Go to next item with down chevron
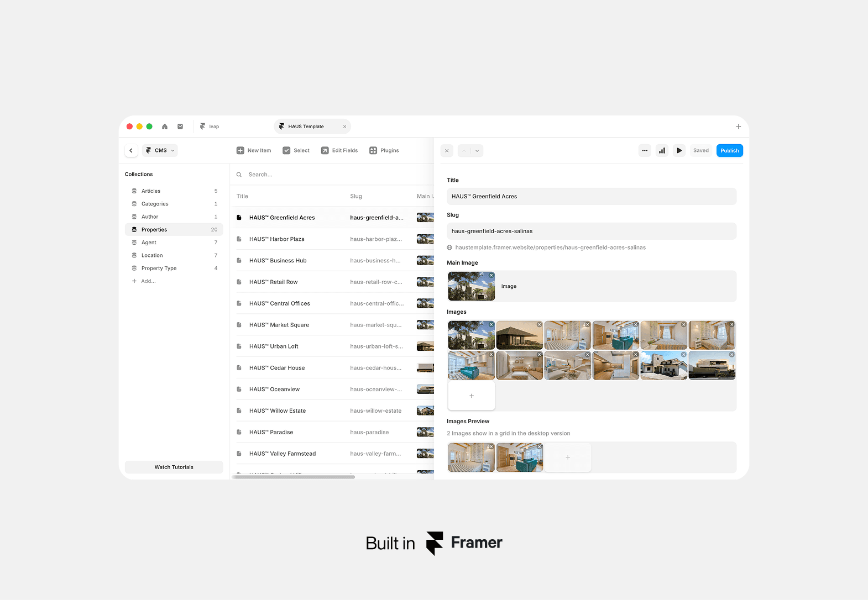The width and height of the screenshot is (868, 600). [477, 150]
